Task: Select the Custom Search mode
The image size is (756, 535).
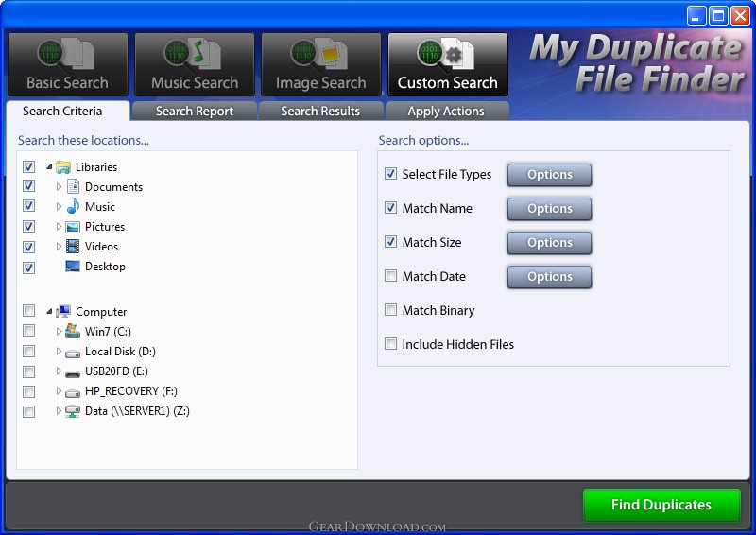Action: point(448,64)
